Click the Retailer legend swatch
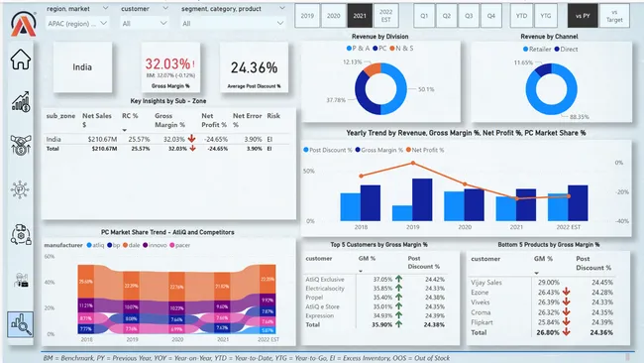This screenshot has height=363, width=644. (525, 49)
